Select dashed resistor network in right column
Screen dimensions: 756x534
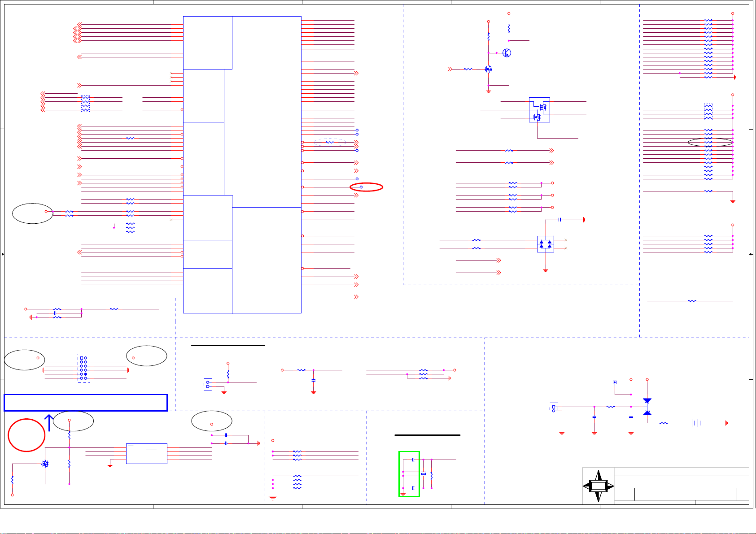point(708,112)
